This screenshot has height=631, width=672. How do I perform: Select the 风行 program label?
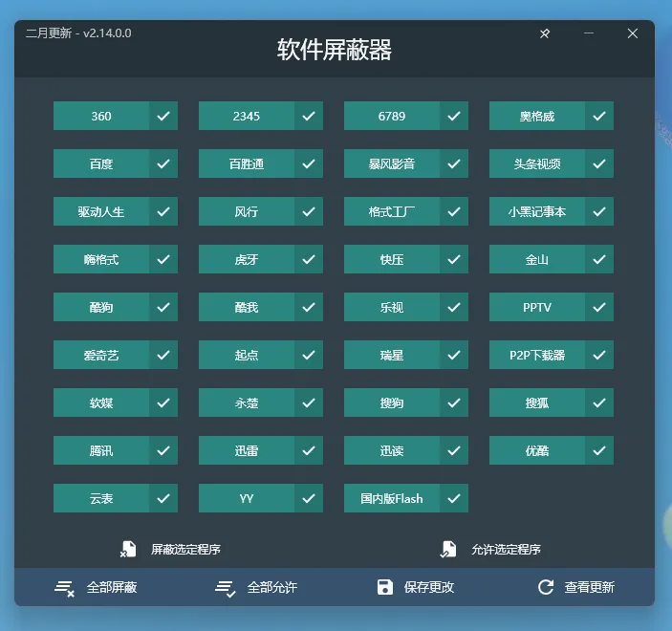click(247, 211)
